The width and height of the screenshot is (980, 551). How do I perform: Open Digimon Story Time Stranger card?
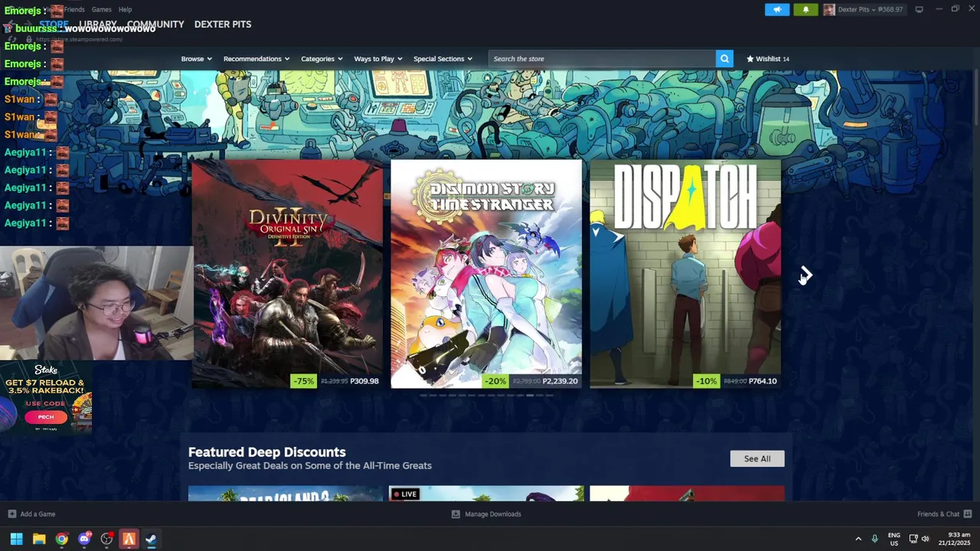tap(486, 274)
